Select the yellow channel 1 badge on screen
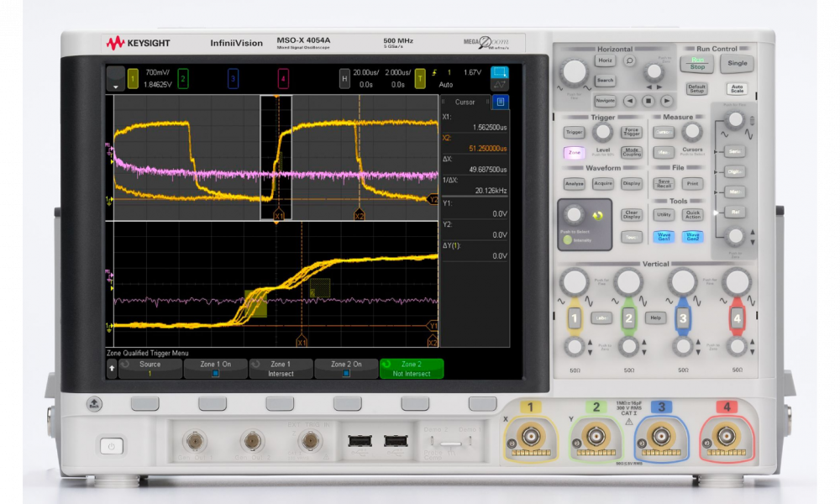Screen dimensions: 840x504 click(133, 79)
